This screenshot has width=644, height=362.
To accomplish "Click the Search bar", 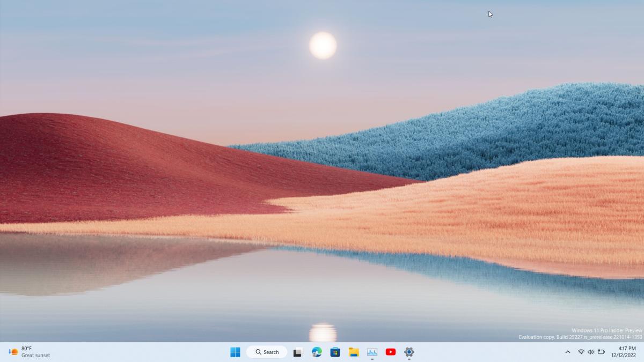I will 267,352.
